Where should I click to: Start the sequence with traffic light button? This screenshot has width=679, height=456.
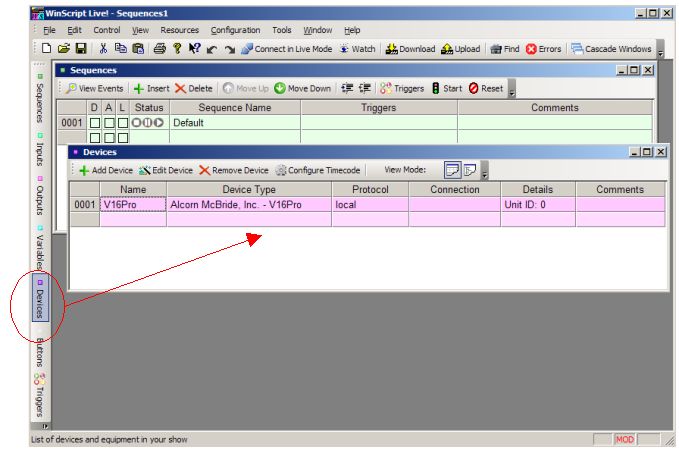coord(447,88)
